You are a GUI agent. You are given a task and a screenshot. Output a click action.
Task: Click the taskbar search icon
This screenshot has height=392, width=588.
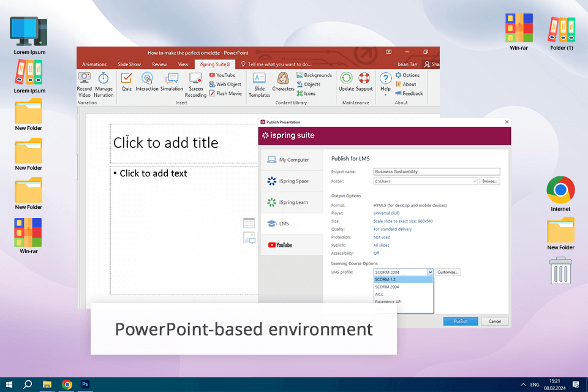28,385
